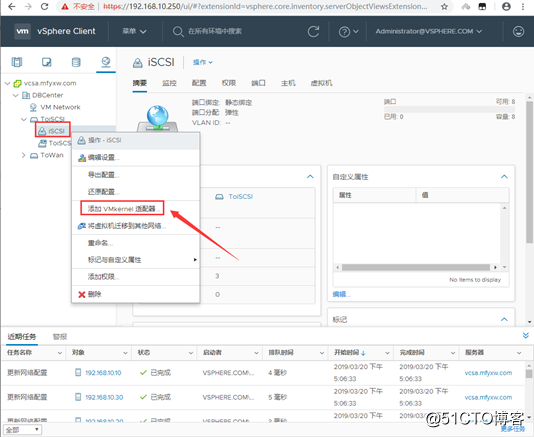Switch to the 权限 tab
Viewport: 534px width, 437px height.
point(229,83)
